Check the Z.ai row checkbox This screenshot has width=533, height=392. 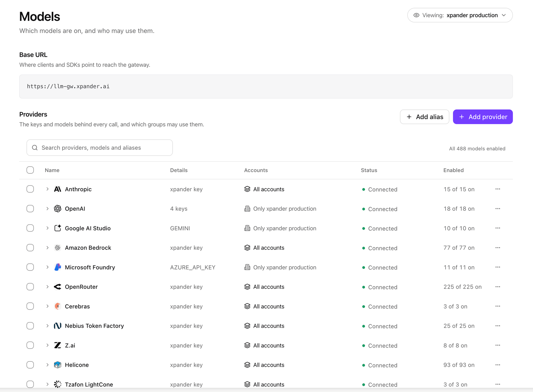click(30, 345)
